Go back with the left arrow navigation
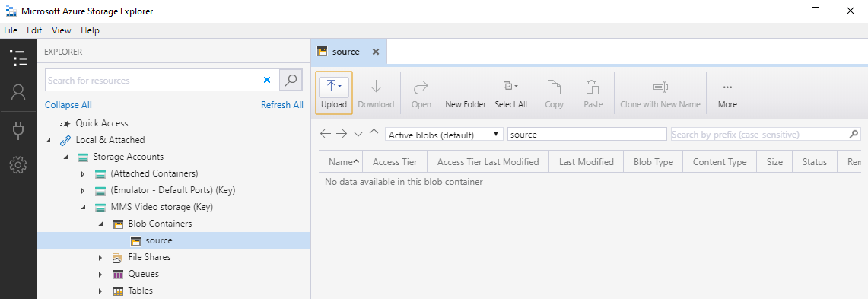The height and width of the screenshot is (299, 868). [326, 134]
